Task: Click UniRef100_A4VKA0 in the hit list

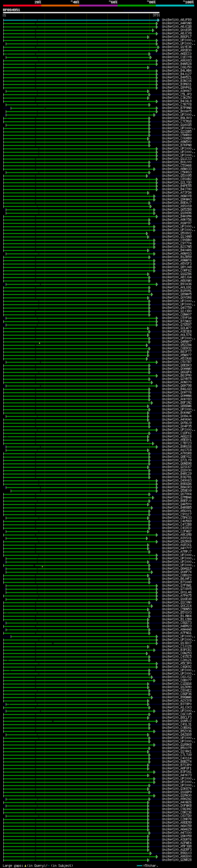Action: tap(176, 419)
